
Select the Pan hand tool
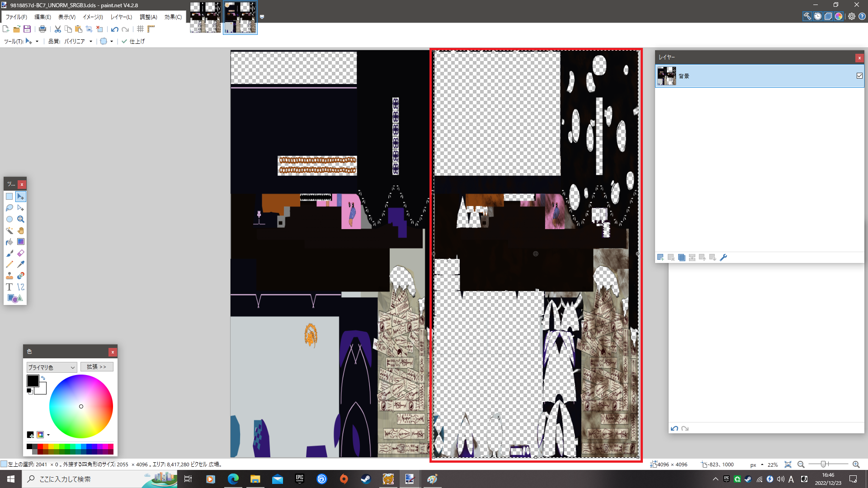(x=20, y=230)
